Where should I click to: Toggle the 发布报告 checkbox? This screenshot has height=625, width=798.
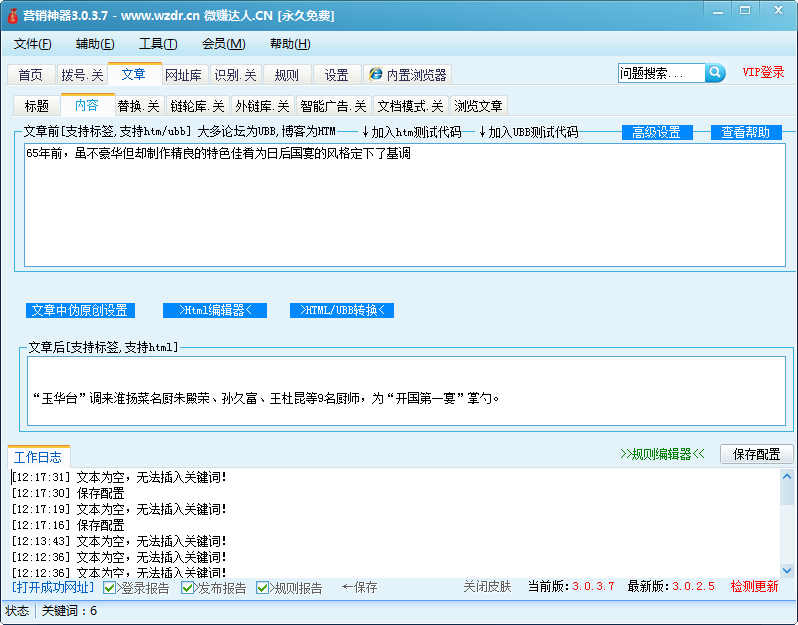pos(188,588)
